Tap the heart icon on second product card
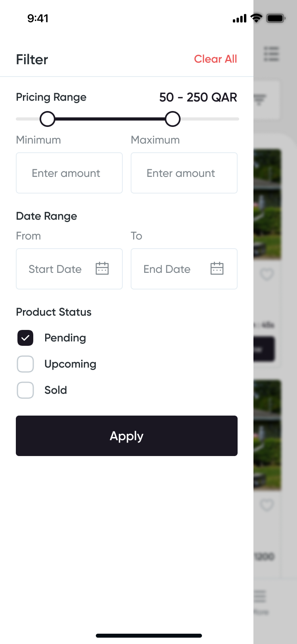 [x=267, y=505]
